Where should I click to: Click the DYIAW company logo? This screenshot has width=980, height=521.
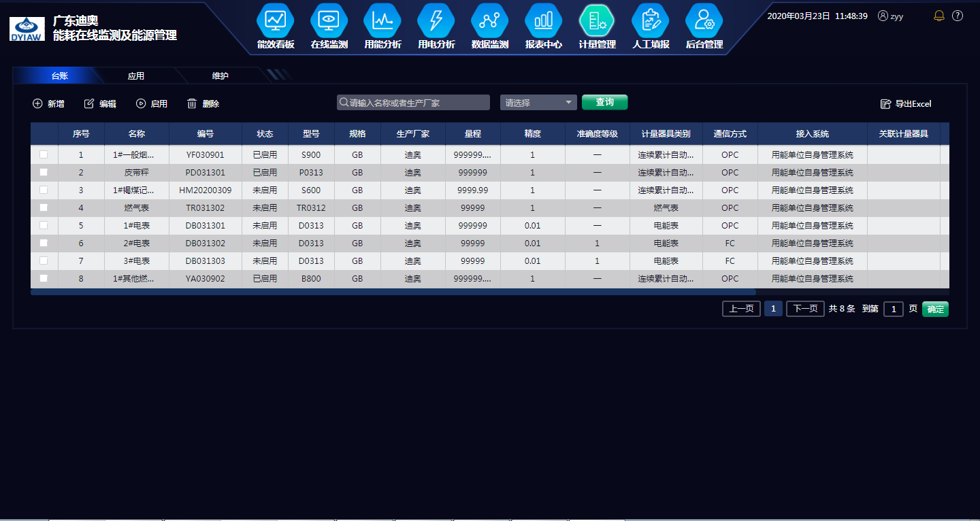27,29
